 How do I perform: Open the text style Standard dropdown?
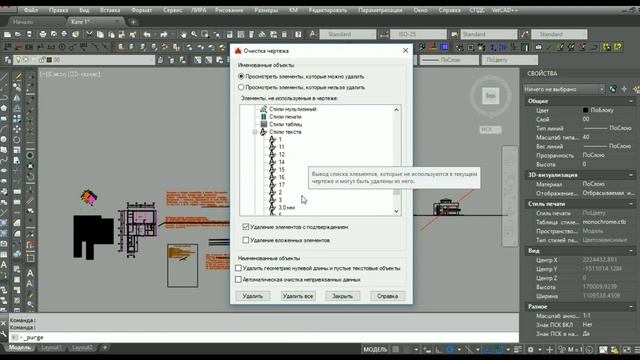point(347,34)
